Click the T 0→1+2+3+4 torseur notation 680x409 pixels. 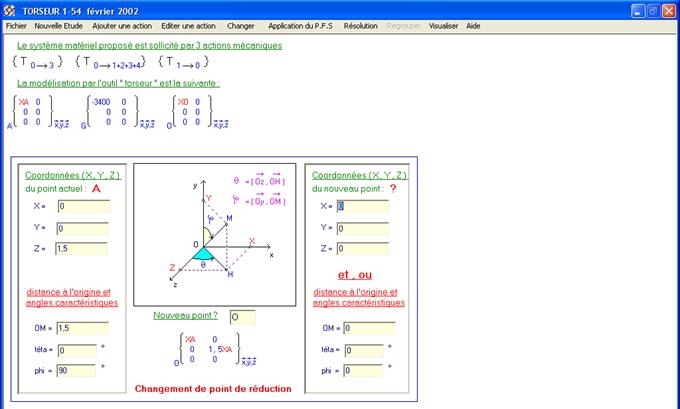(x=110, y=62)
